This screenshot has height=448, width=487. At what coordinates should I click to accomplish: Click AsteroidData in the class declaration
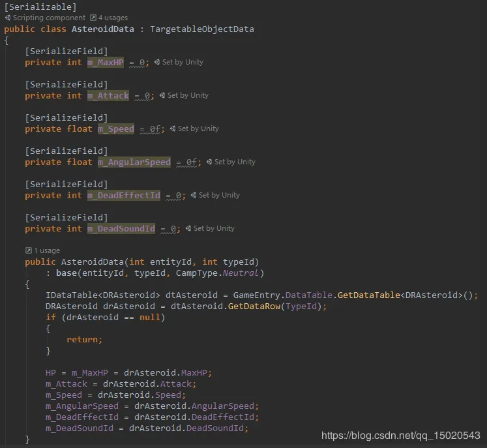click(x=103, y=29)
